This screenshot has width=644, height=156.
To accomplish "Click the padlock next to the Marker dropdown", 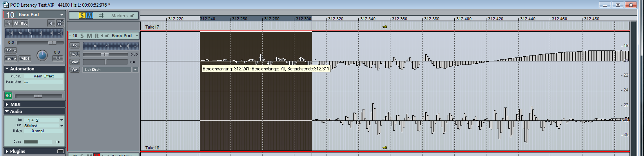I will [x=132, y=16].
